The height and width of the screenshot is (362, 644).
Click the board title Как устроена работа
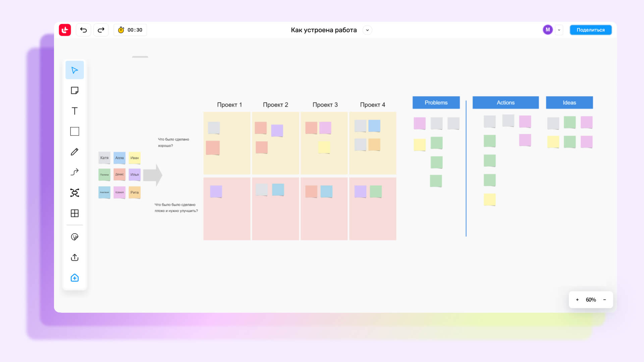(324, 30)
